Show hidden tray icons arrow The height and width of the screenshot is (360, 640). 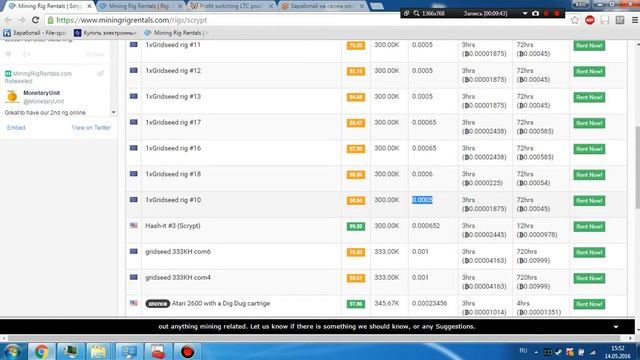click(x=536, y=352)
